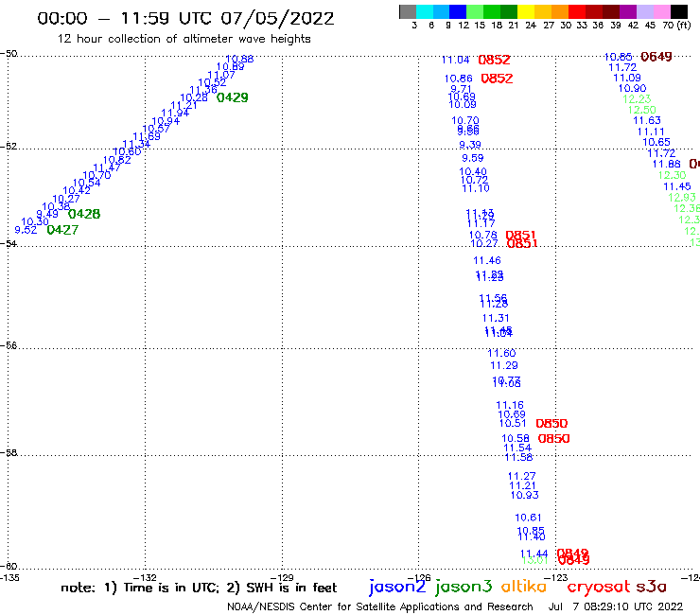The image size is (700, 615).
Task: Click the purple swatch in the legend bar
Action: click(628, 11)
